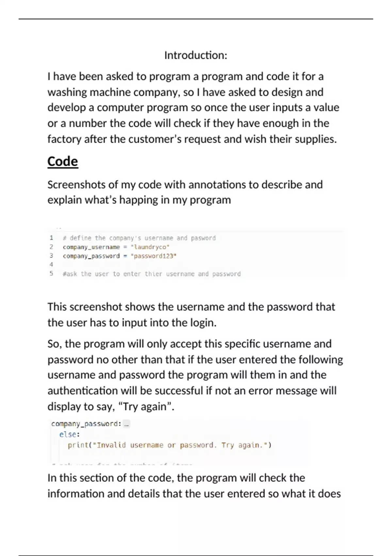Click the "laundryco" string value
Screen dimensions: 392x556
pos(150,247)
